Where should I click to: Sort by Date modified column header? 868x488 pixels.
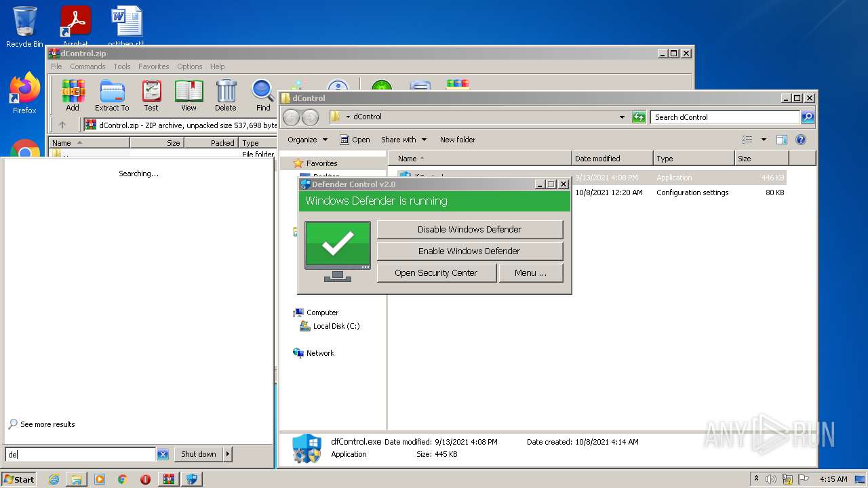pos(612,159)
